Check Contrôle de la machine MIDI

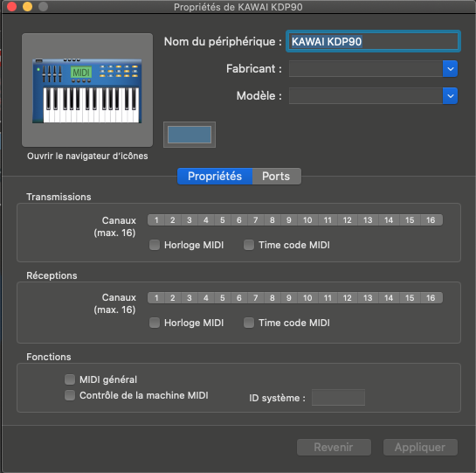pos(70,395)
